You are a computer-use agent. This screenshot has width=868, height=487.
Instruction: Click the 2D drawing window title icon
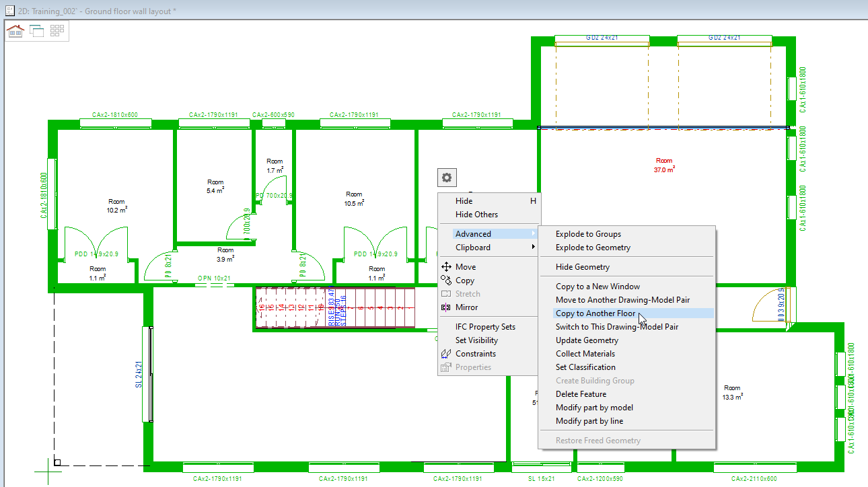[9, 11]
